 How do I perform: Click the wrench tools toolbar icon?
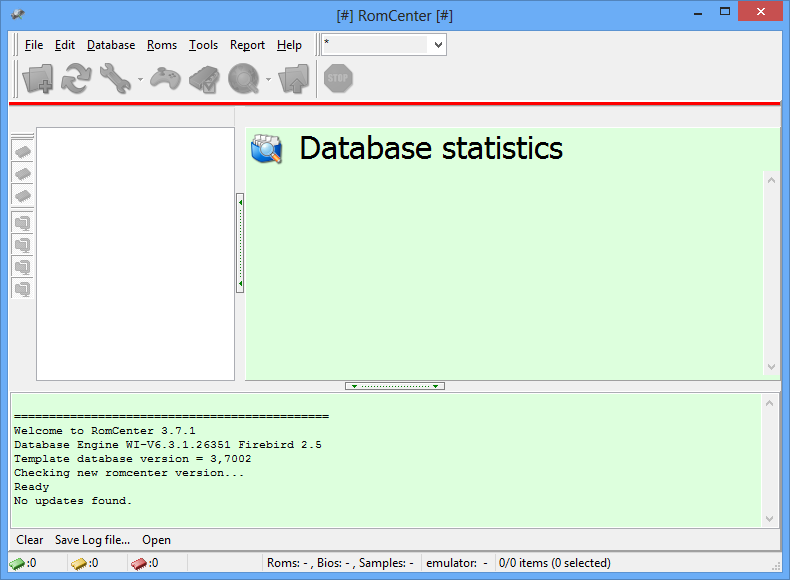[116, 78]
